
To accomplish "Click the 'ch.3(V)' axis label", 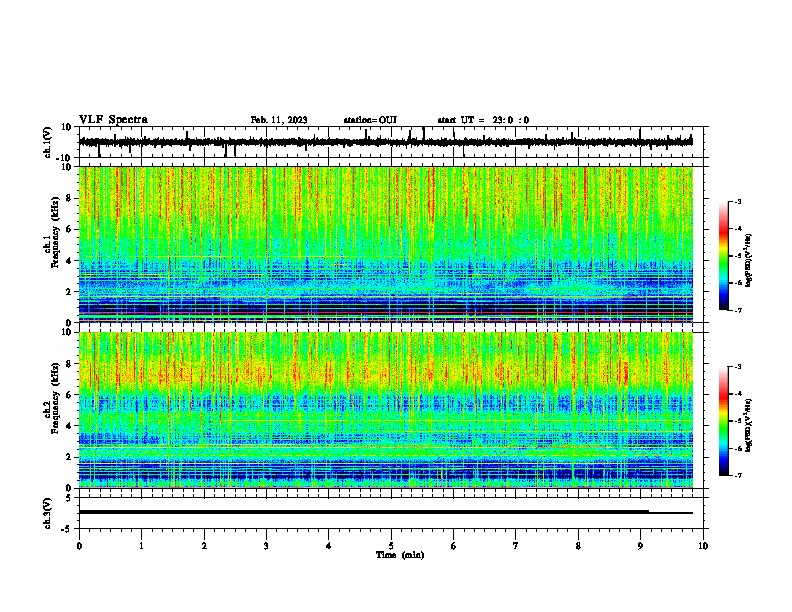I will [47, 513].
